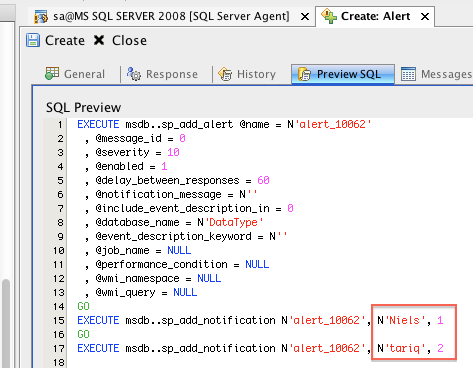
Task: Open the History tab
Action: pos(247,74)
